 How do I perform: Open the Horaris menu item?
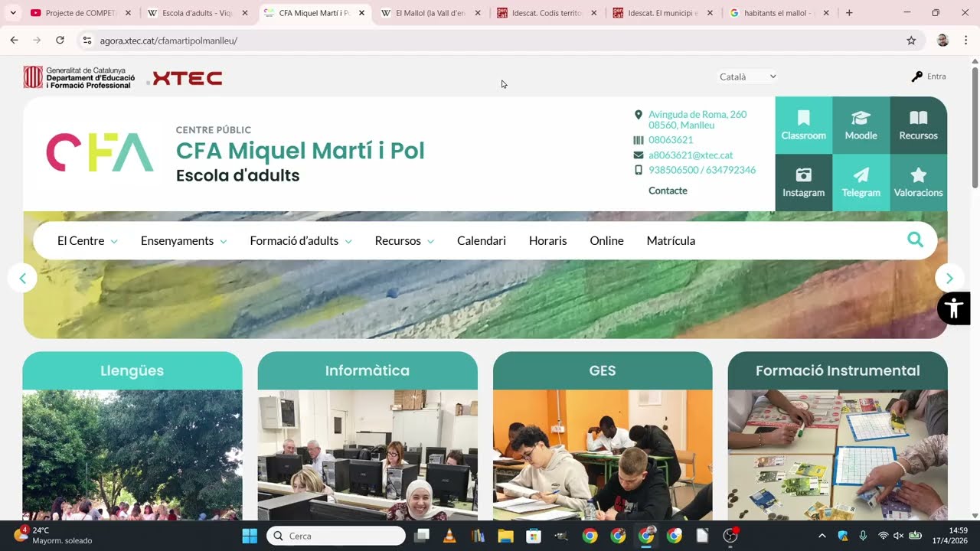pos(548,240)
